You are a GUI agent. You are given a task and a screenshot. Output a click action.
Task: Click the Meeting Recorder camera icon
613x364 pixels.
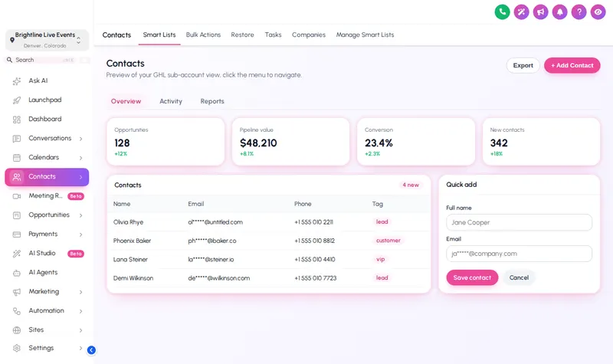(16, 196)
